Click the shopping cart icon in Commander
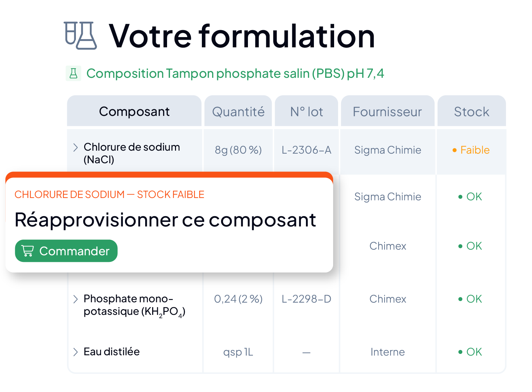 (x=28, y=251)
